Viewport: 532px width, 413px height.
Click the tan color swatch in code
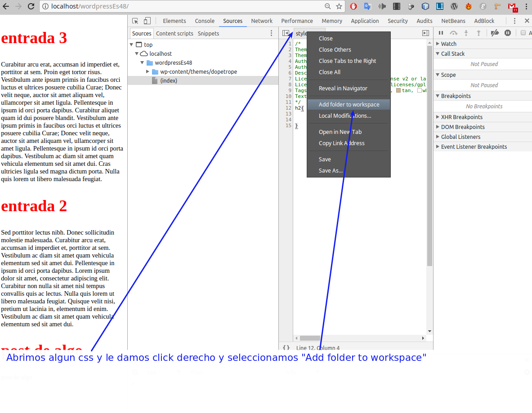(x=398, y=90)
